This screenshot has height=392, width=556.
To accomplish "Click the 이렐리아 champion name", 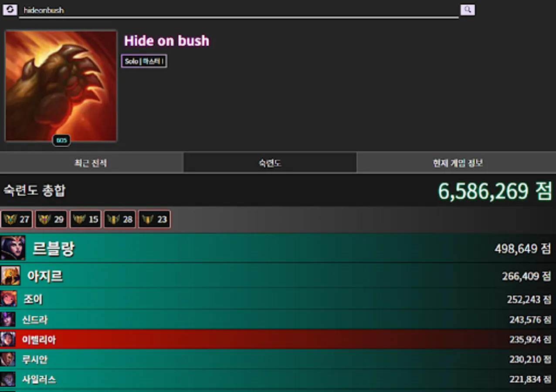I will coord(39,340).
